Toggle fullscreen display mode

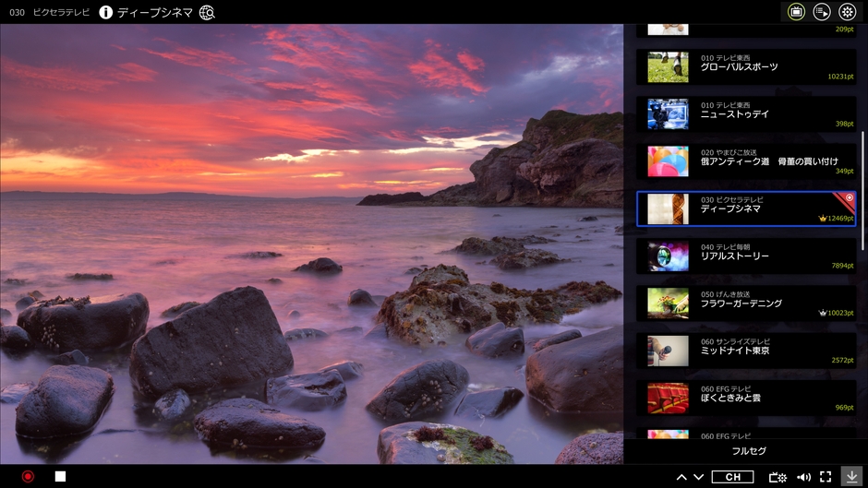click(826, 477)
